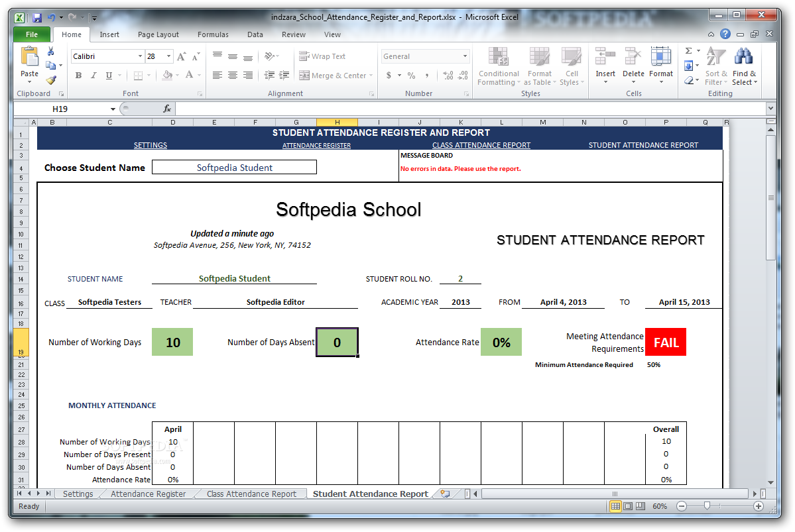Viewport: 795px width, 532px height.
Task: Click Increase Decimal icon
Action: [x=448, y=76]
